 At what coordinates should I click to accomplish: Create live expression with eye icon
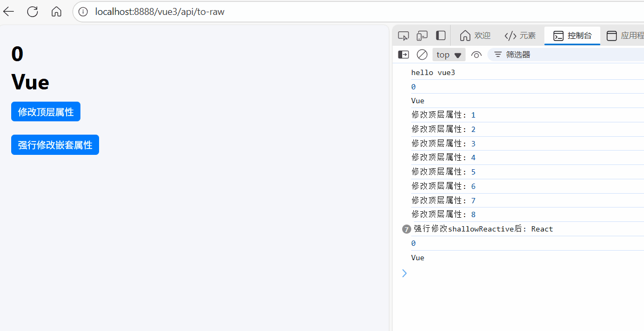click(476, 54)
